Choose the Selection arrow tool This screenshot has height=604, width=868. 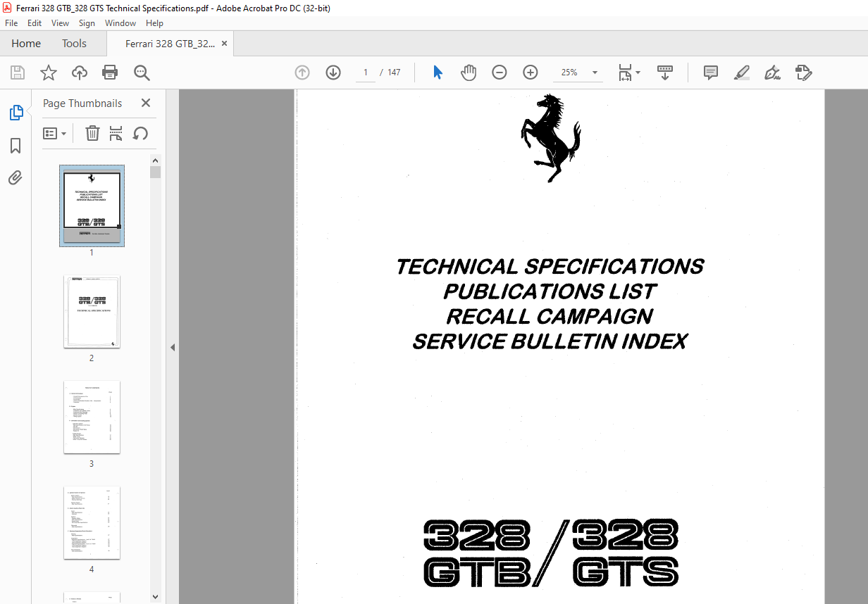[438, 73]
